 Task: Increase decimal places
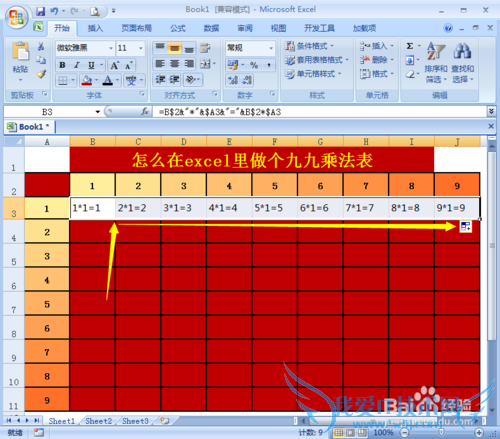pos(233,80)
